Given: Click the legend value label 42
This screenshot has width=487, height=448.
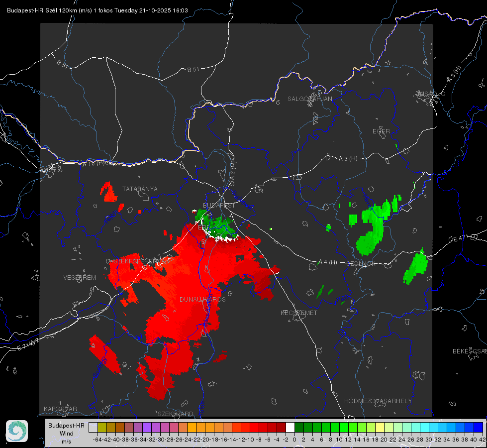Looking at the screenshot, I should [483, 440].
